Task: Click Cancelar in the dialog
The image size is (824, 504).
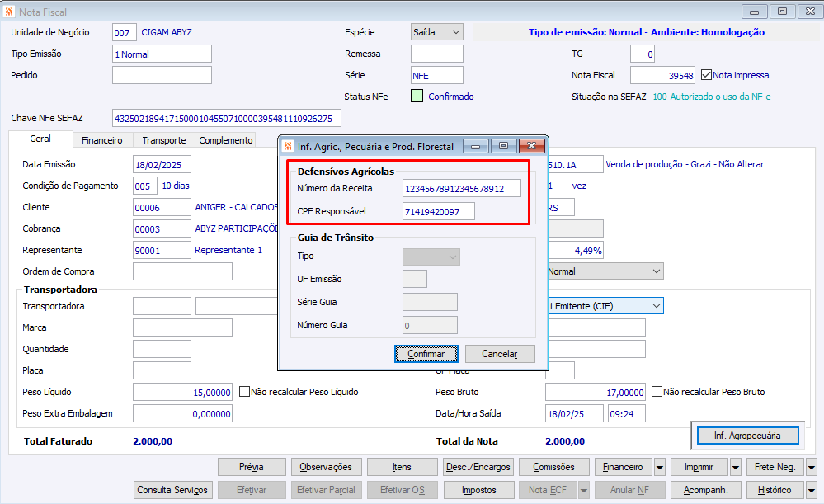Action: [x=500, y=354]
